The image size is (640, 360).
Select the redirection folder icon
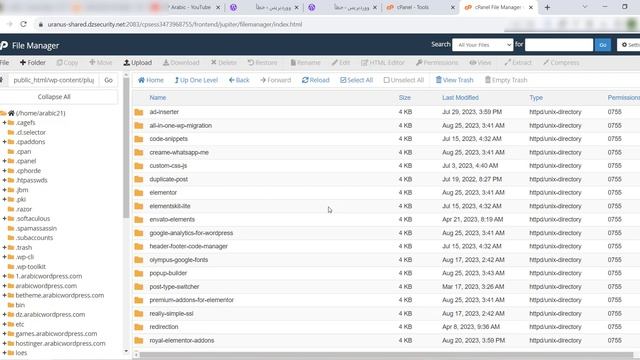[x=139, y=327]
